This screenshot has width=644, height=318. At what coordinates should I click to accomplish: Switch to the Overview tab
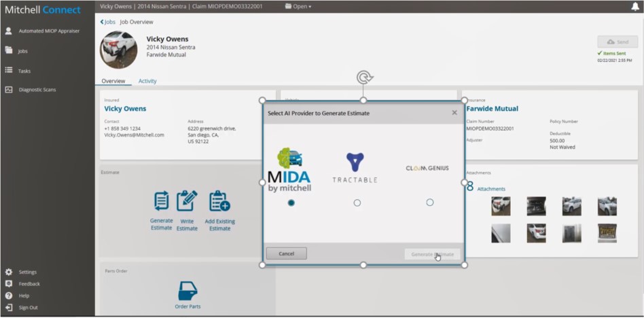click(113, 81)
